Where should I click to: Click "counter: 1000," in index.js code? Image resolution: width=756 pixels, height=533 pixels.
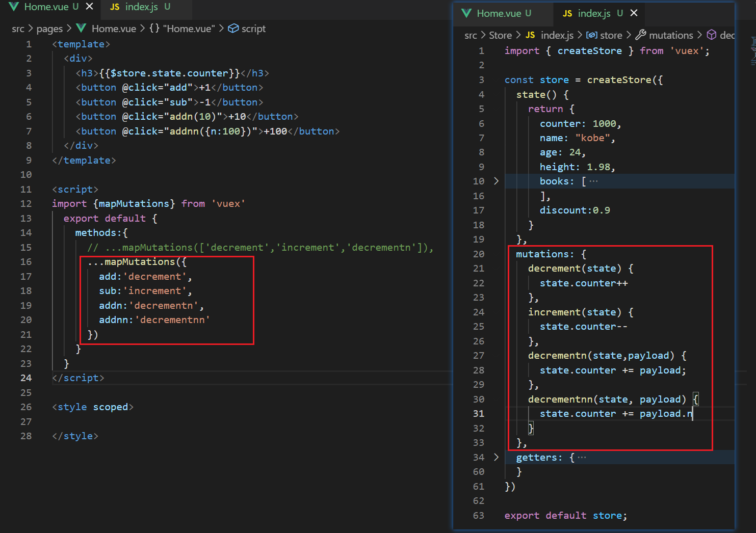tap(580, 123)
